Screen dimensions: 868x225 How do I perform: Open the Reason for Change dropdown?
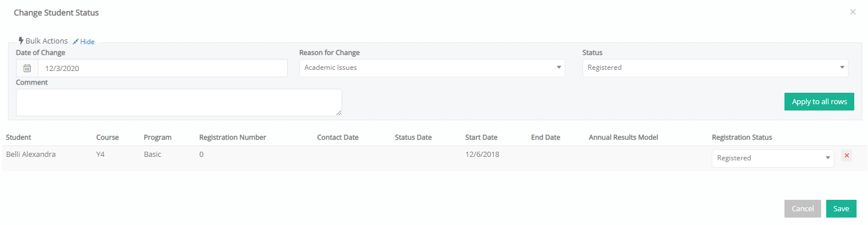point(432,68)
